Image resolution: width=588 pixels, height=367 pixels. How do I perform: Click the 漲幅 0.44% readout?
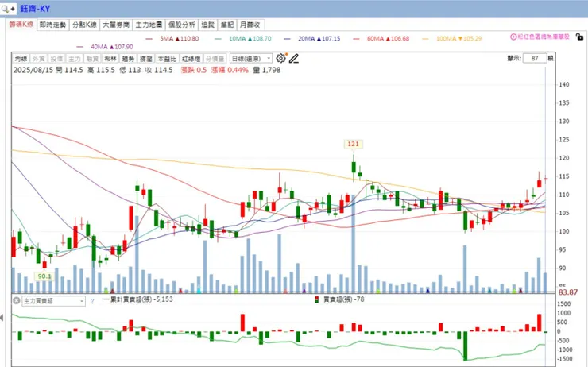click(x=230, y=70)
